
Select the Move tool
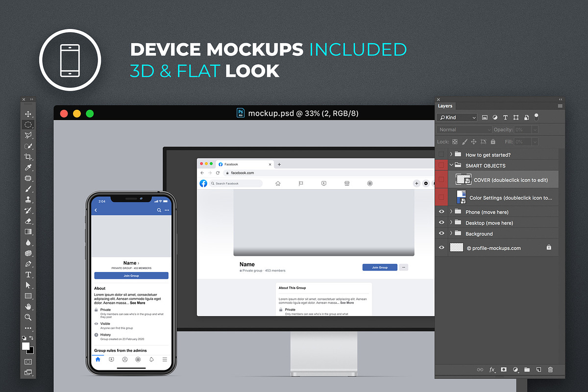click(x=28, y=114)
